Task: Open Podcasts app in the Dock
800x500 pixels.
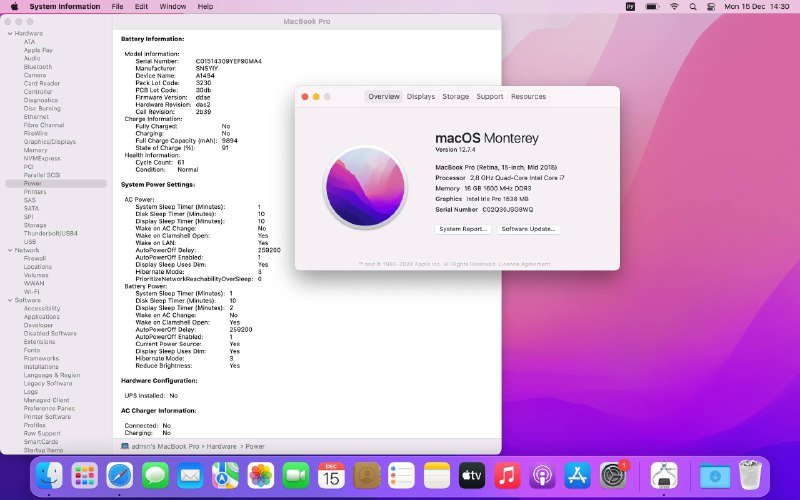Action: tap(542, 476)
